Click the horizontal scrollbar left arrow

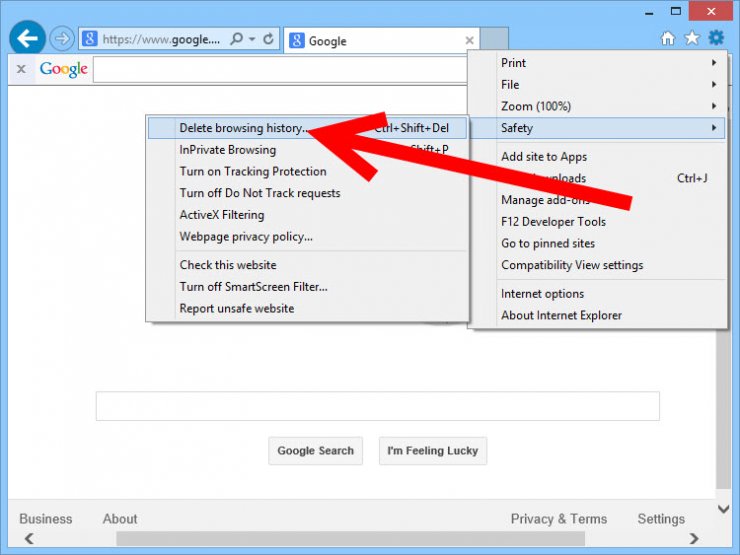(29, 538)
